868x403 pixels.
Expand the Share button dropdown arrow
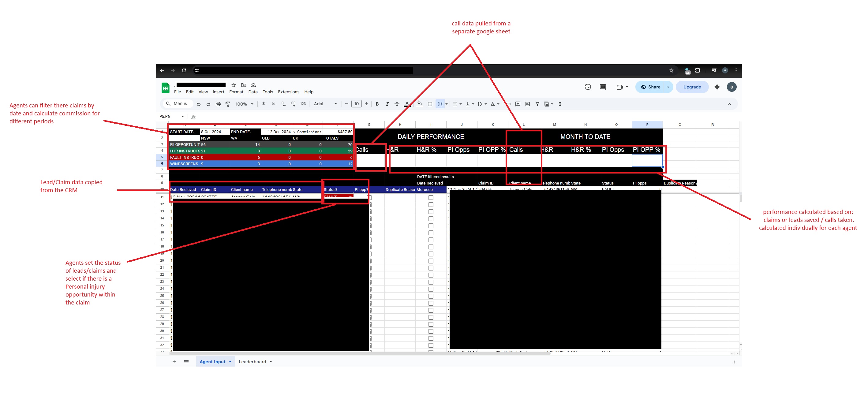pyautogui.click(x=668, y=87)
